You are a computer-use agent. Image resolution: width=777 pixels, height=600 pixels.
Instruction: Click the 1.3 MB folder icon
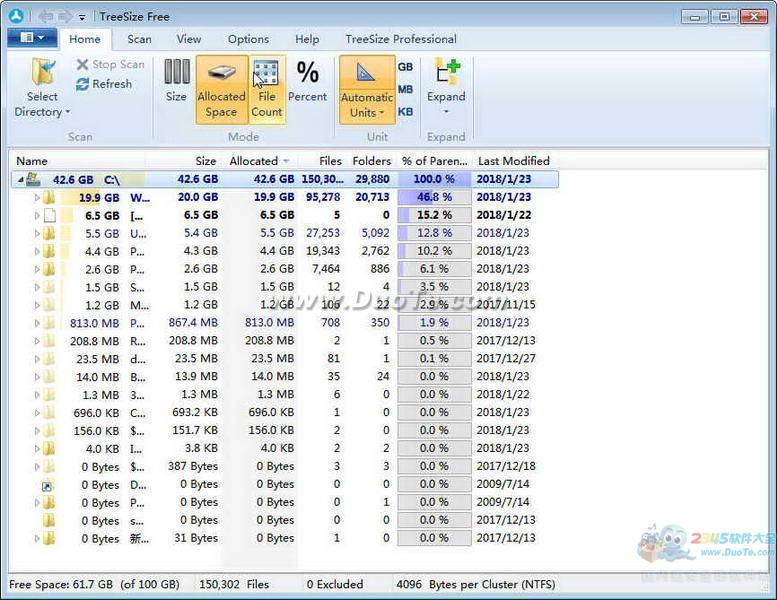click(x=49, y=394)
